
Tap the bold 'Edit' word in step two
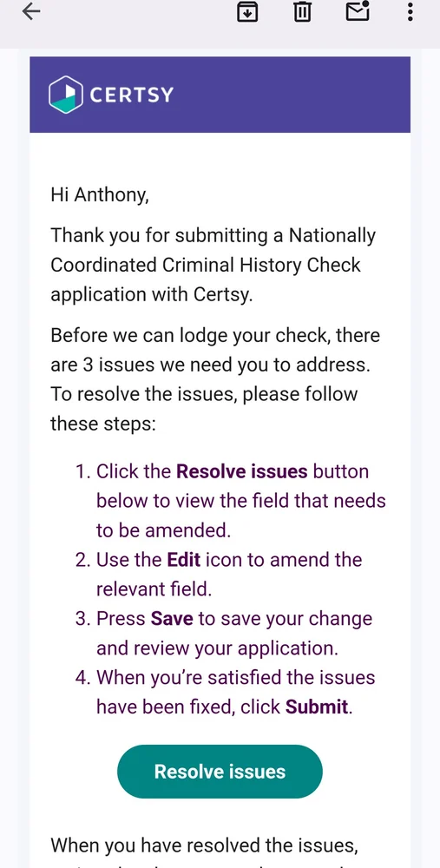pyautogui.click(x=184, y=559)
